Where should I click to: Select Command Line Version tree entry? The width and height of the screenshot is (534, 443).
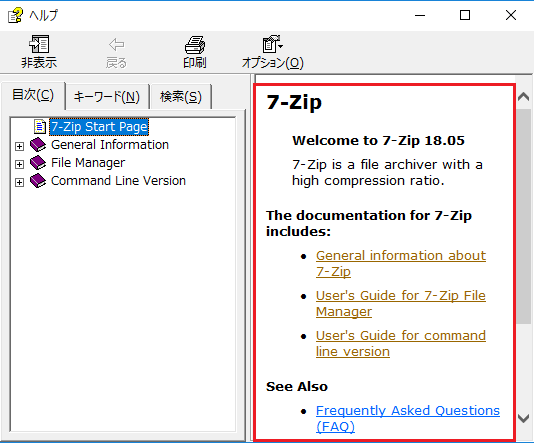[x=118, y=181]
